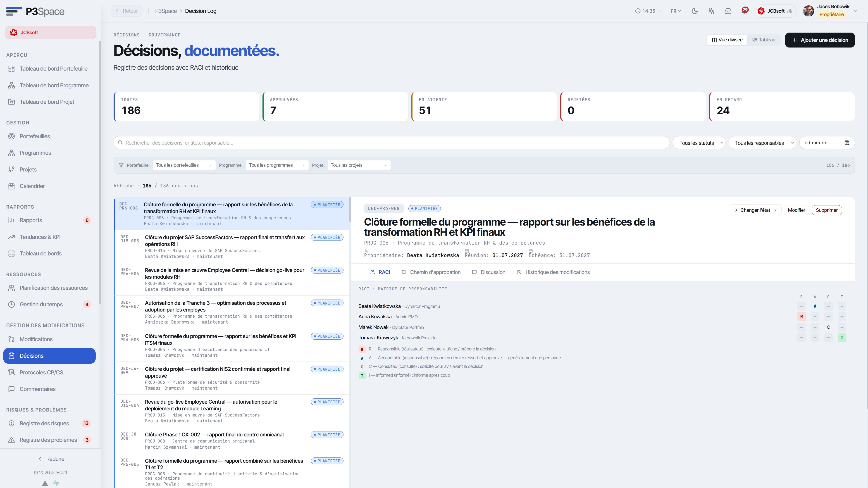Open the FR language selector

click(x=675, y=11)
